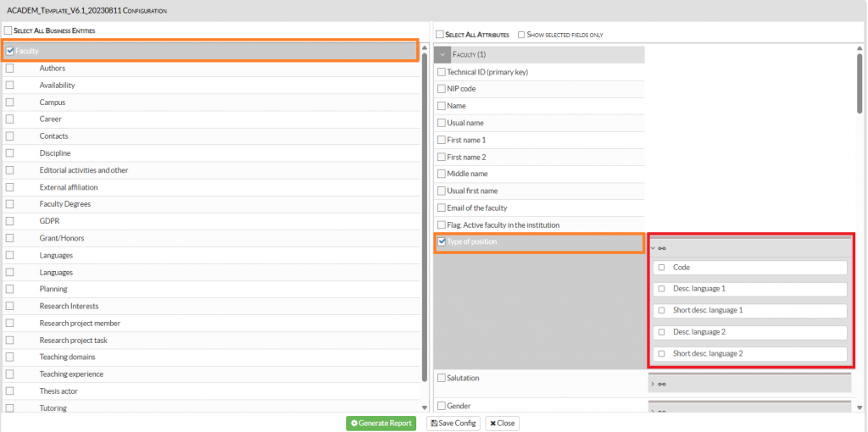This screenshot has width=868, height=432.
Task: Check Email of the faculty attribute
Action: coord(441,208)
